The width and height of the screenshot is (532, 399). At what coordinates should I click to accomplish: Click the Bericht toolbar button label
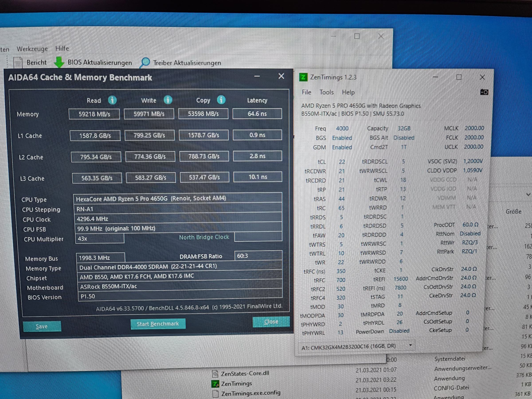37,63
